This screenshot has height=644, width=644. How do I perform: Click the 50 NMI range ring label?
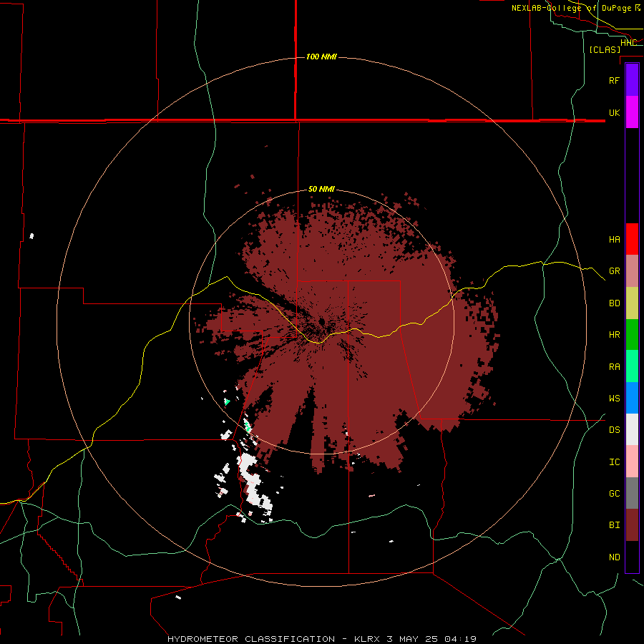(321, 189)
